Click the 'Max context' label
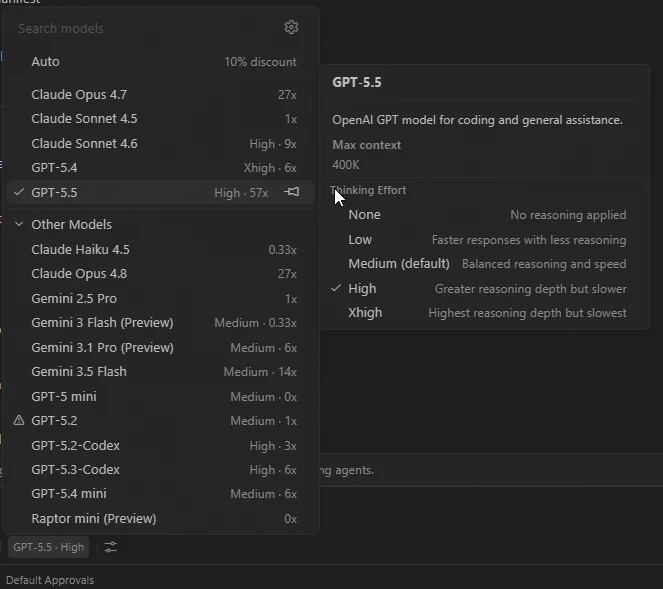Viewport: 663px width, 589px height. 367,145
